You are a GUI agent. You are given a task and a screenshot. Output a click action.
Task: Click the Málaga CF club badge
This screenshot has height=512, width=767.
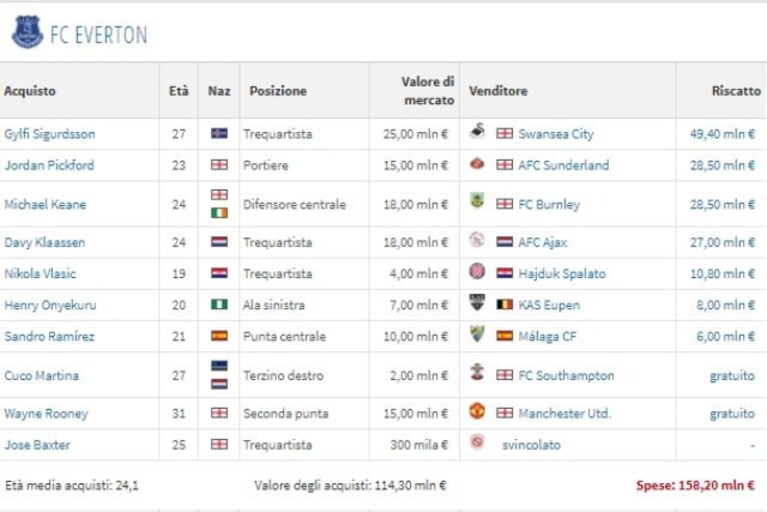(477, 334)
